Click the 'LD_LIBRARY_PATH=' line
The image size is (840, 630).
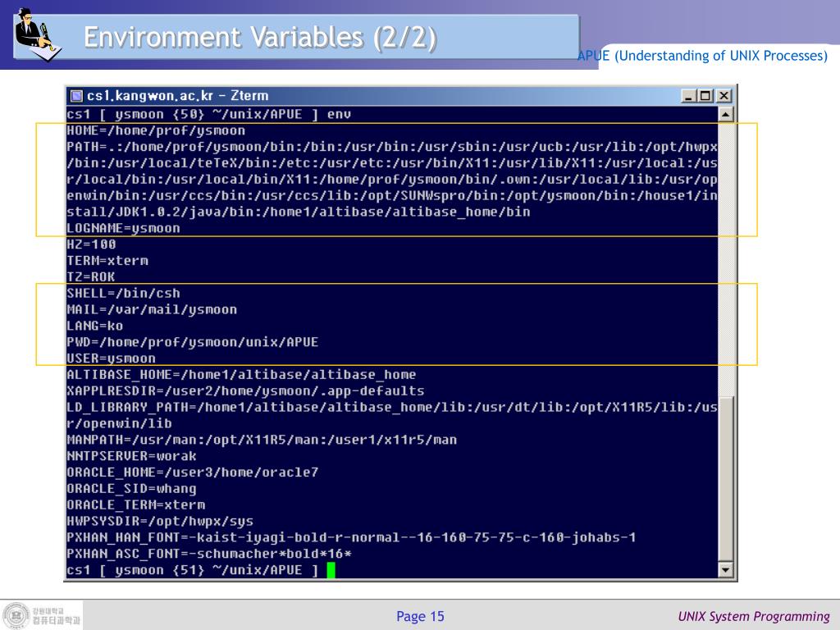pyautogui.click(x=391, y=407)
